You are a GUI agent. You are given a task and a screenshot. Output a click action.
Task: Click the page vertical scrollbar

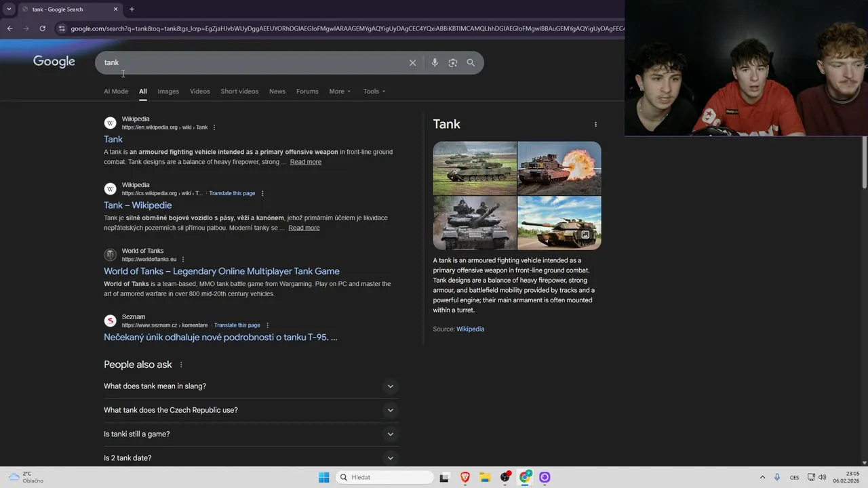coord(865,163)
